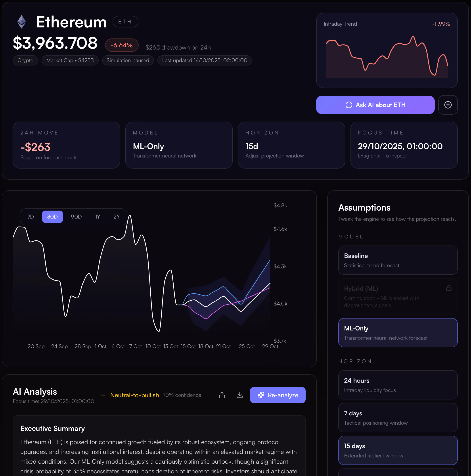Click the share icon in AI Analysis header

[222, 395]
